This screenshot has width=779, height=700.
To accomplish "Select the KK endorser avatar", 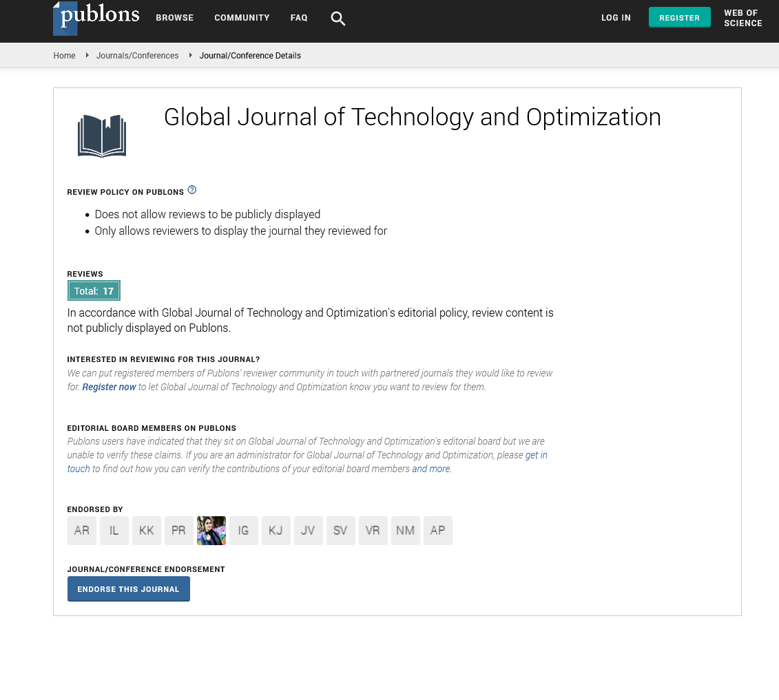I will pos(147,531).
